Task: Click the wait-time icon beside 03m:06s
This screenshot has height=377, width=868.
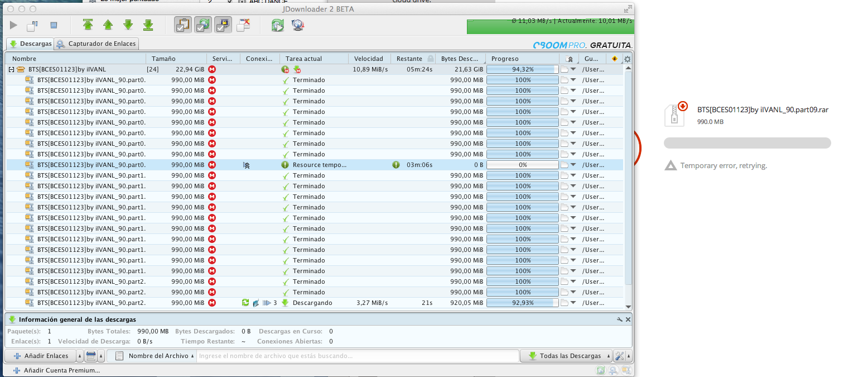Action: tap(396, 165)
